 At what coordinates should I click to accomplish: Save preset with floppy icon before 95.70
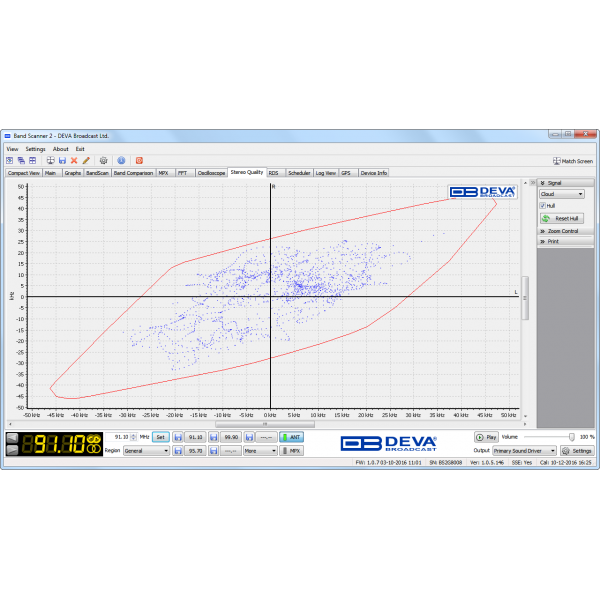click(x=178, y=451)
